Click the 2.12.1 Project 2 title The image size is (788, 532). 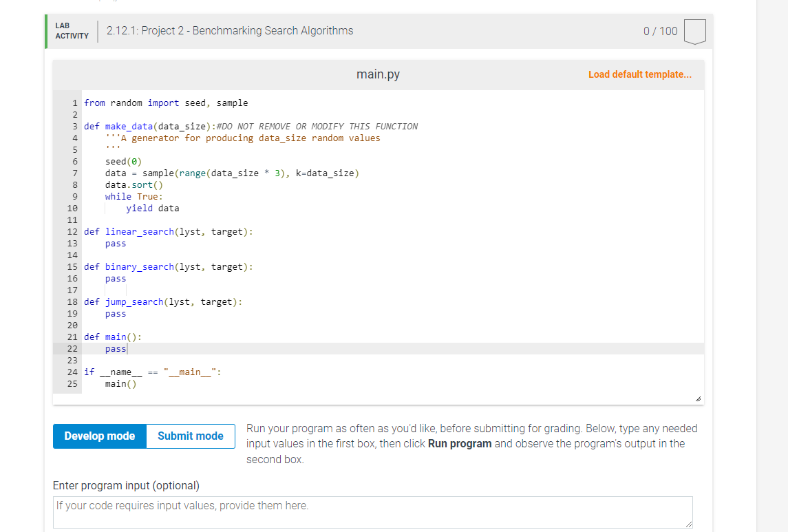230,30
